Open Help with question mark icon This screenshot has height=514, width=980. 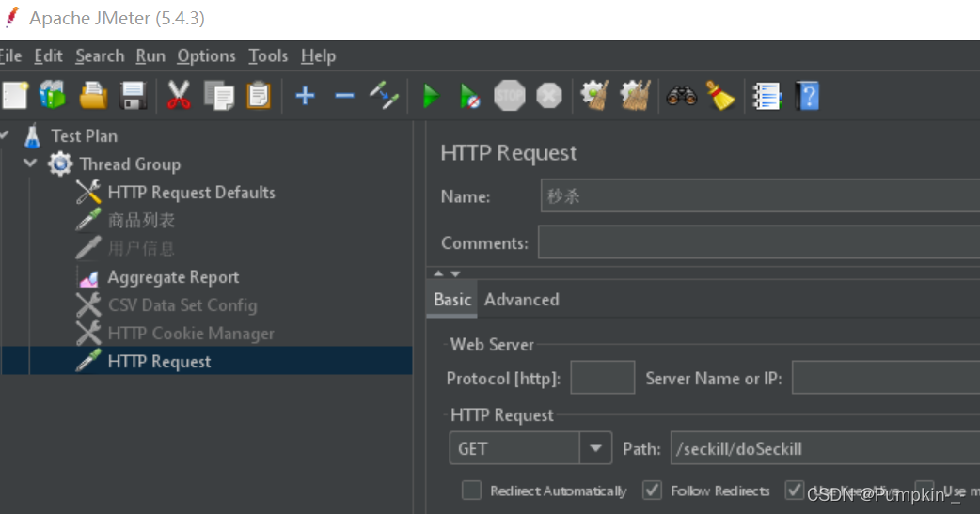[807, 96]
